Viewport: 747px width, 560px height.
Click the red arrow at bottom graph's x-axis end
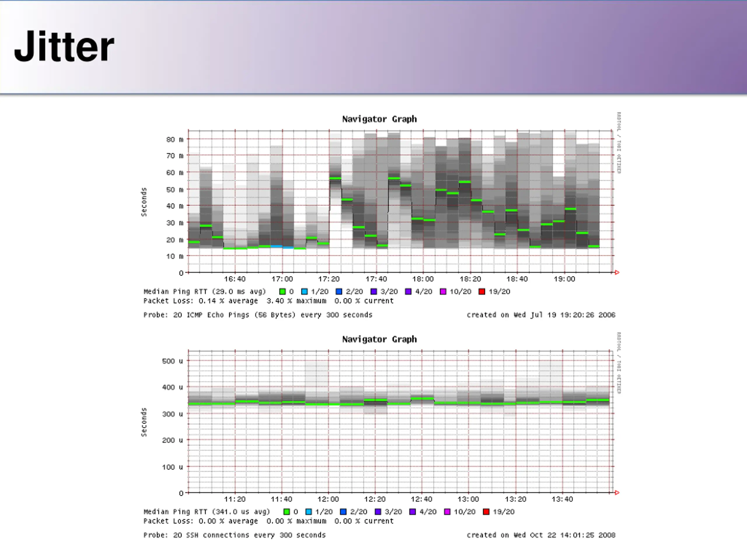(617, 493)
